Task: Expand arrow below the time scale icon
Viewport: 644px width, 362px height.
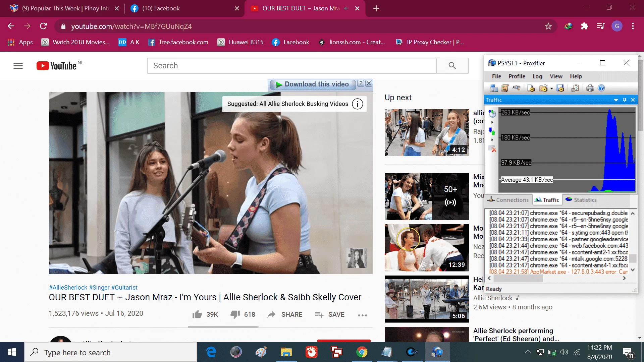Action: [x=492, y=122]
